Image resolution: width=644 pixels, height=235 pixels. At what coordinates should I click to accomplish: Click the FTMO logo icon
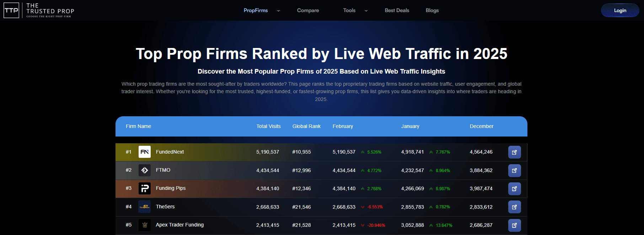click(x=145, y=170)
